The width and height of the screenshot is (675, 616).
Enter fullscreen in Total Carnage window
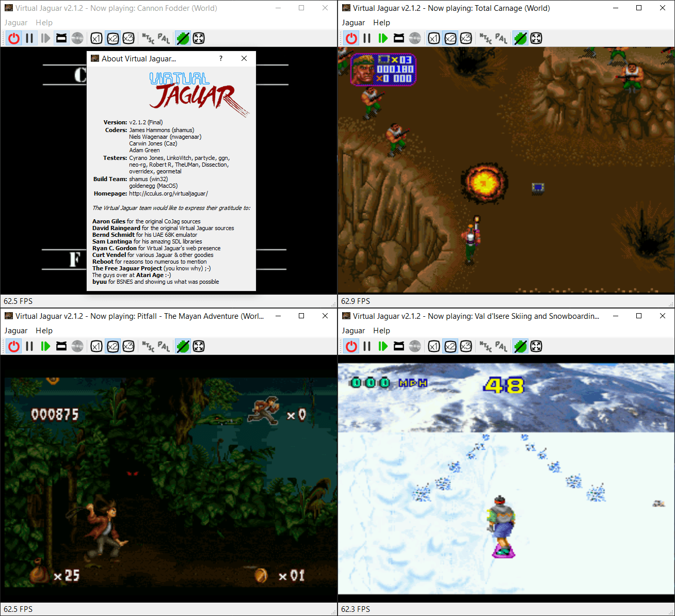click(x=536, y=38)
